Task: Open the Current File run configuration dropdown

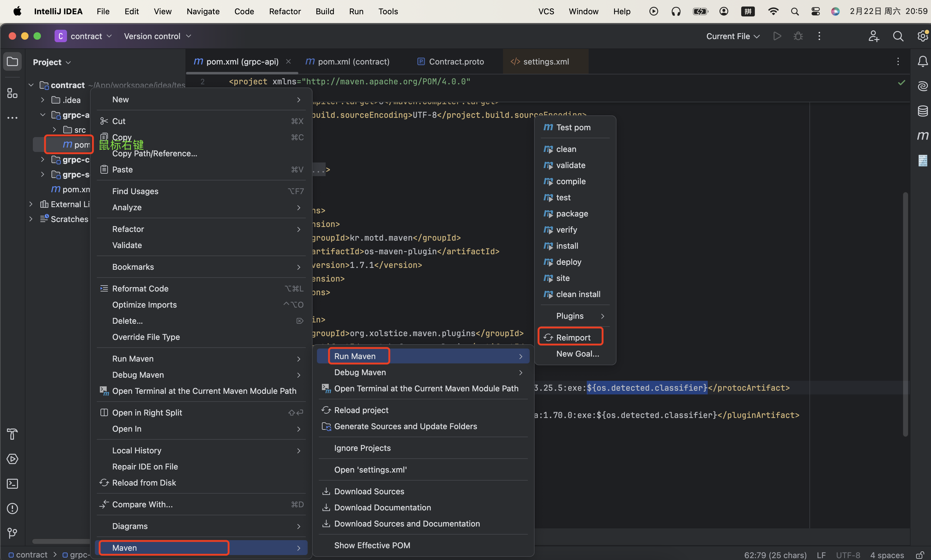Action: [733, 36]
